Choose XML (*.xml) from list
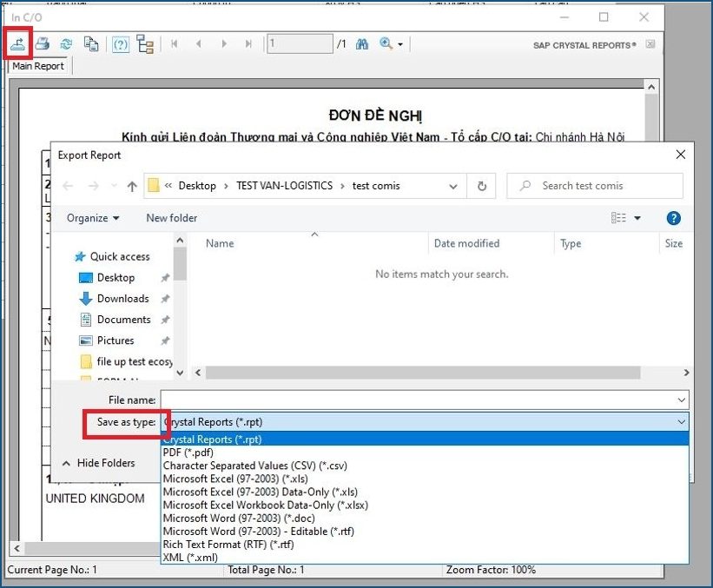Screen dimensions: 713x588 point(425,558)
